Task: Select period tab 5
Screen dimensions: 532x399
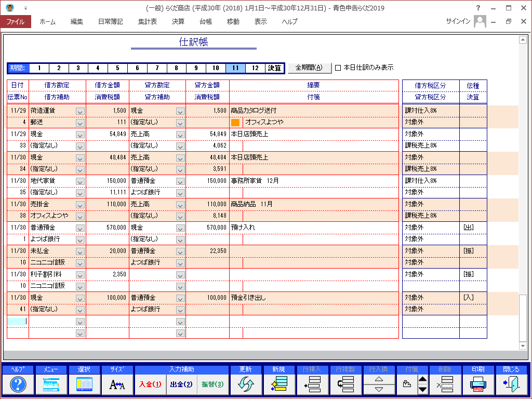Action: pos(117,68)
